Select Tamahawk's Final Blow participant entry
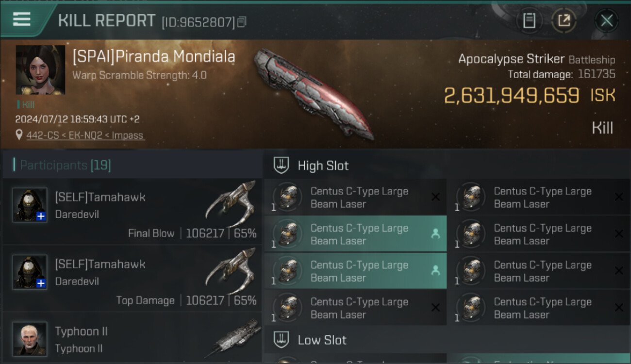The image size is (631, 364). pyautogui.click(x=132, y=212)
